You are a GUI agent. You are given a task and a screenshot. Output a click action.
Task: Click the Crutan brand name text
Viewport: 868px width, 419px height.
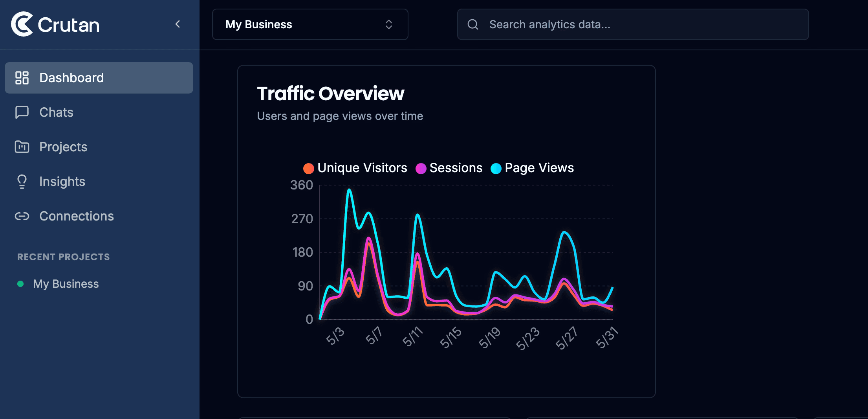pyautogui.click(x=69, y=25)
